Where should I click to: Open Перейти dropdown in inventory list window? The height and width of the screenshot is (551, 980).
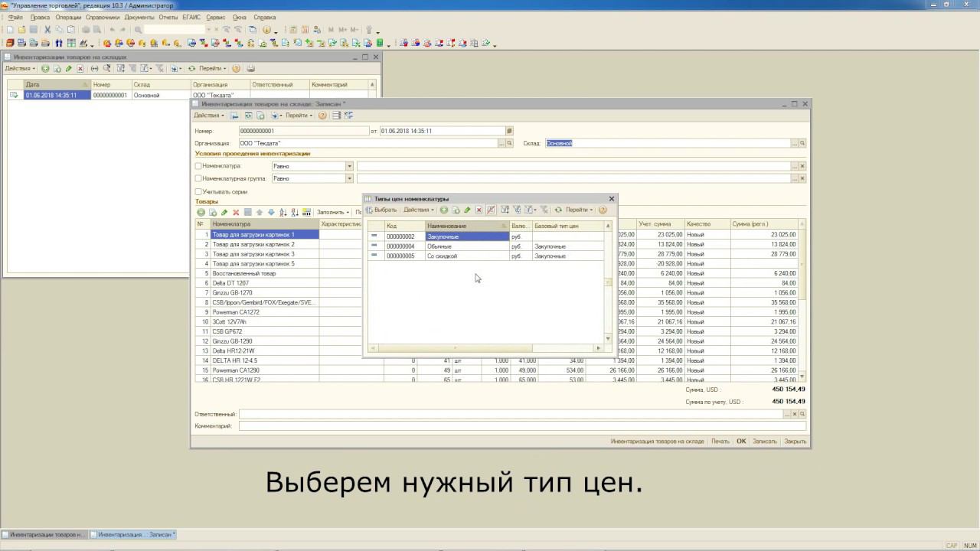213,69
